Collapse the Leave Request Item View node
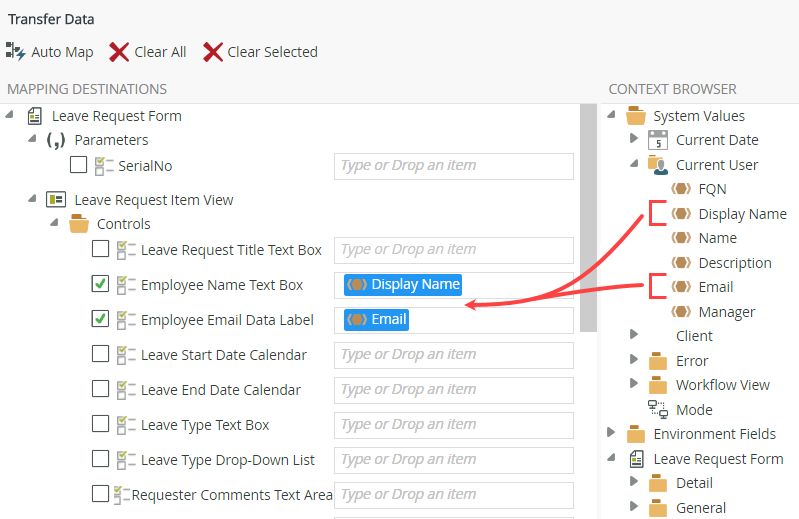799x519 pixels. [x=32, y=199]
